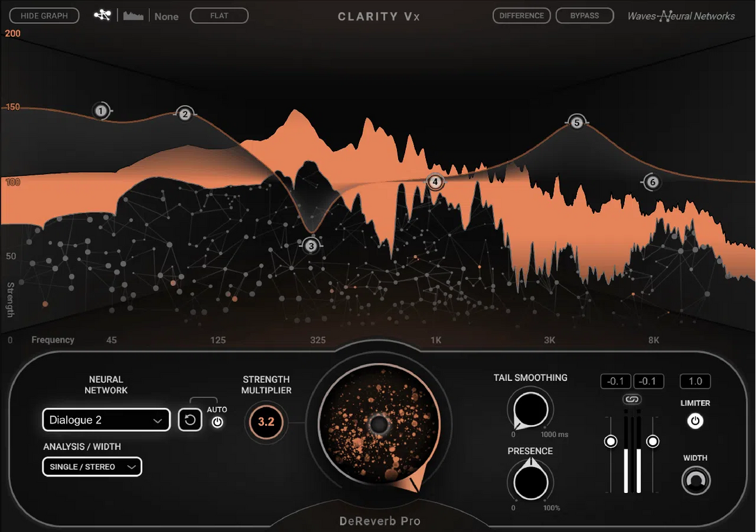The height and width of the screenshot is (532, 756).
Task: Click the reset-to-default circular arrow icon
Action: [x=190, y=419]
